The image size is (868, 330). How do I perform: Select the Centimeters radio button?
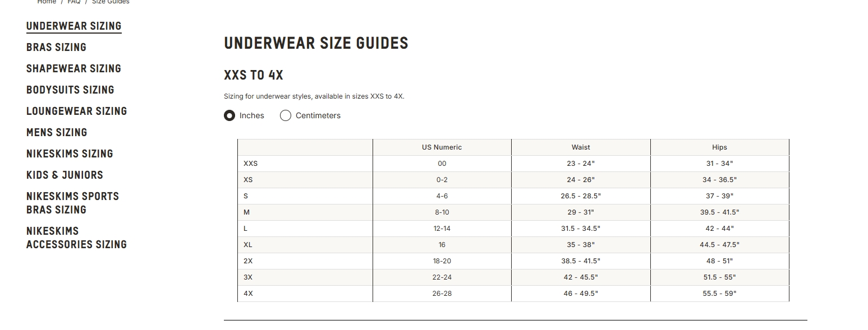pyautogui.click(x=285, y=115)
